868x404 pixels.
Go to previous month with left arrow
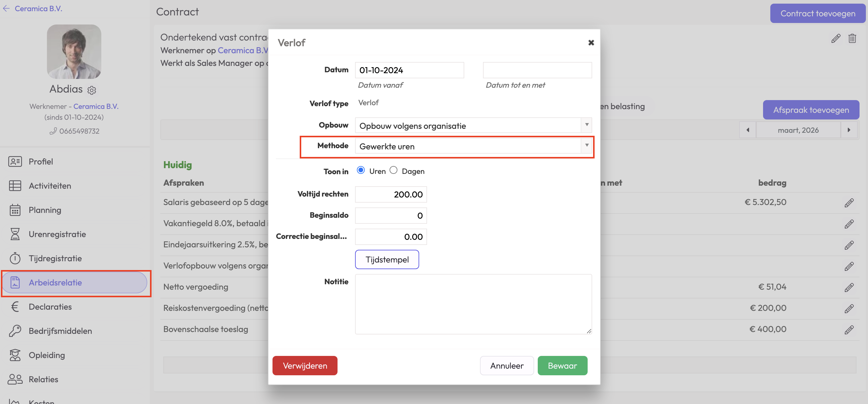pos(747,130)
